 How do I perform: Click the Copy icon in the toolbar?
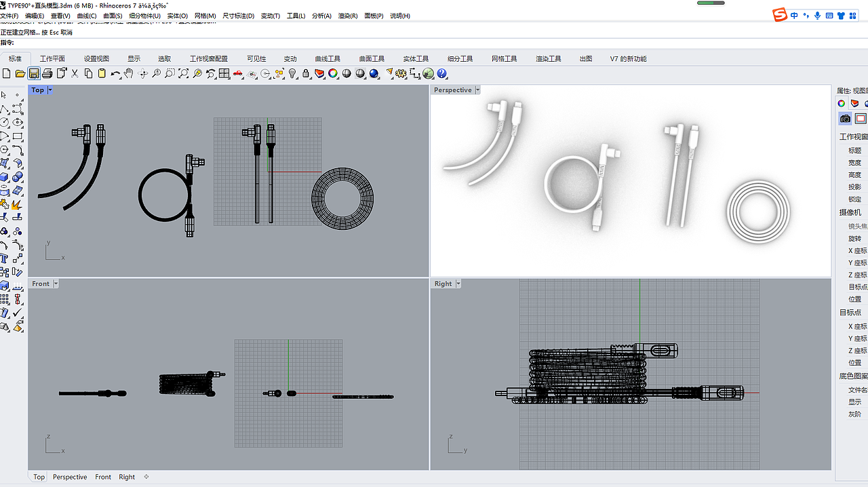click(x=88, y=73)
